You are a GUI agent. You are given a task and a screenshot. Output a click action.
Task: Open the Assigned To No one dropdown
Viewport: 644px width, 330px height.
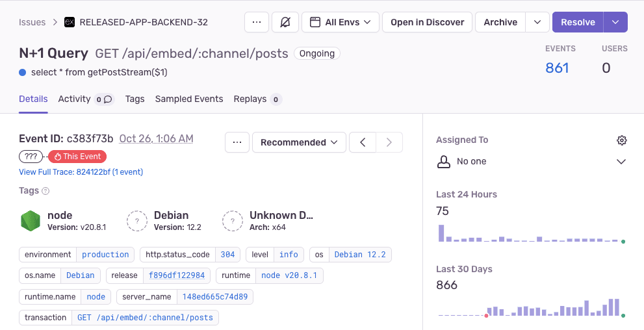(532, 162)
